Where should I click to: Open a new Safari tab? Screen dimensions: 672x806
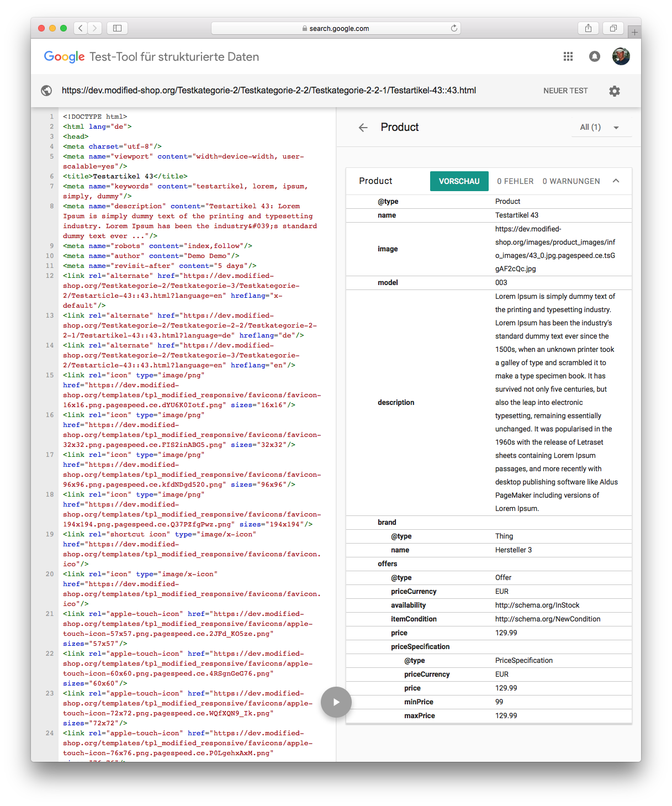pos(634,33)
